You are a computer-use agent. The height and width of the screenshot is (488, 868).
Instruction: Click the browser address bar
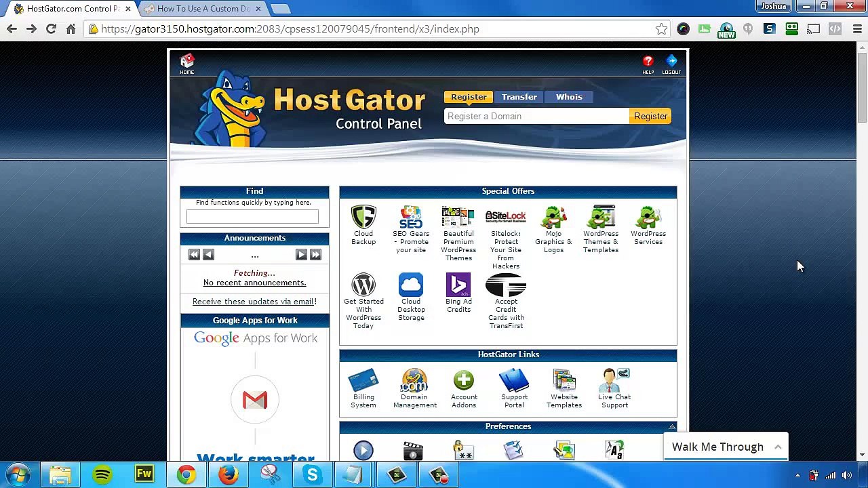376,29
